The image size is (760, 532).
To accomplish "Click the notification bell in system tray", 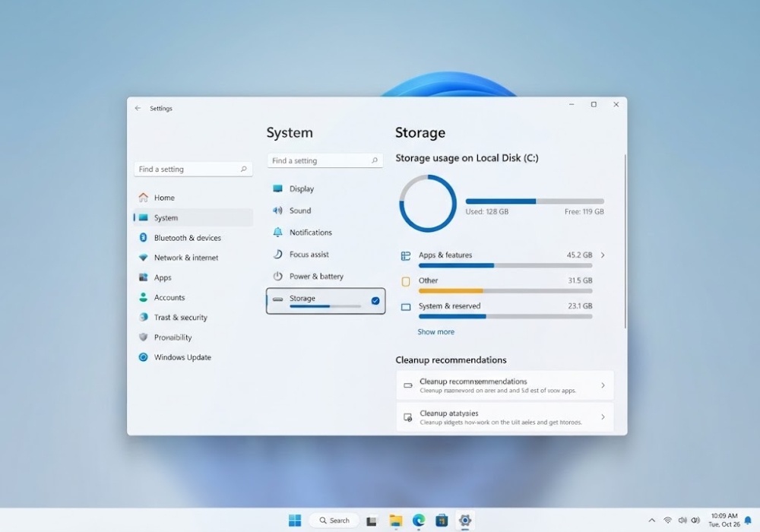I will click(x=747, y=521).
